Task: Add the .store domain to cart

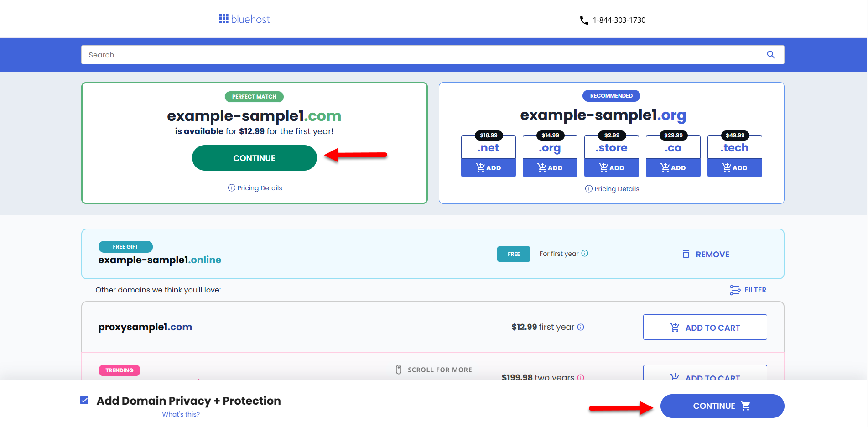Action: click(612, 168)
